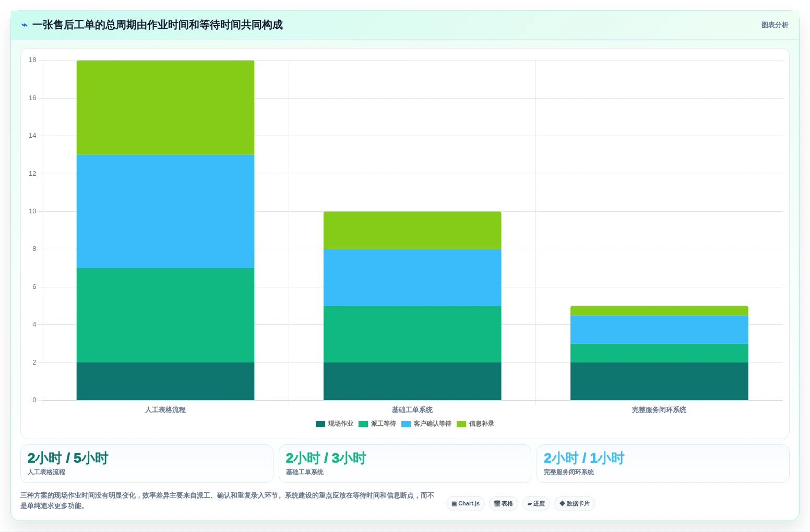Click the 完整服务闭环系统 dark 现场作业 segment

pos(659,381)
